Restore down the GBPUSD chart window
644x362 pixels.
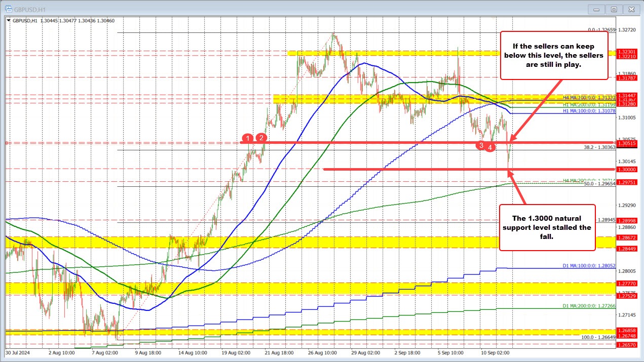[614, 9]
